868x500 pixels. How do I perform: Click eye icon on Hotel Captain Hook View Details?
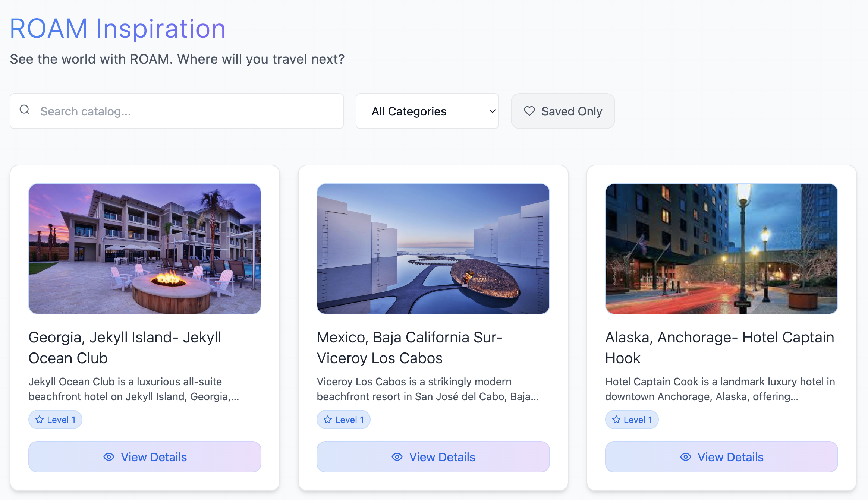pyautogui.click(x=685, y=457)
